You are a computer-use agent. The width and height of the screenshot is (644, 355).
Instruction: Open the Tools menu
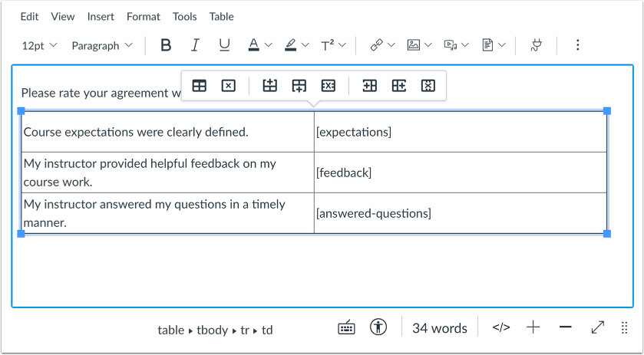[184, 16]
